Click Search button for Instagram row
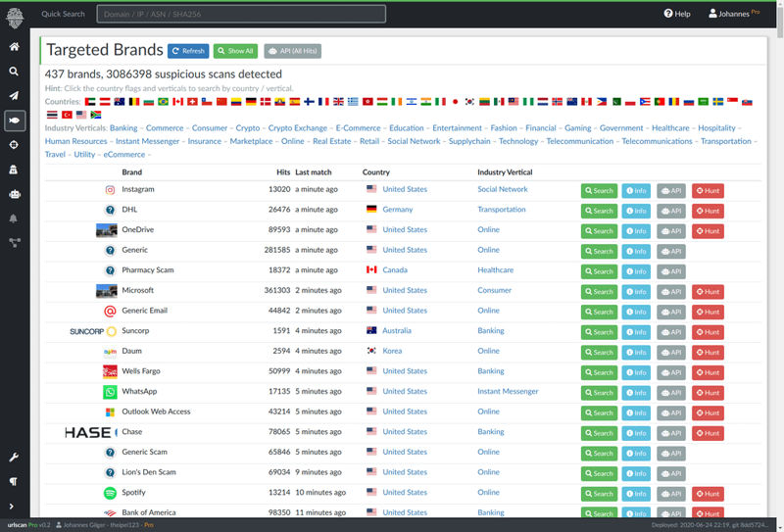 [x=599, y=190]
